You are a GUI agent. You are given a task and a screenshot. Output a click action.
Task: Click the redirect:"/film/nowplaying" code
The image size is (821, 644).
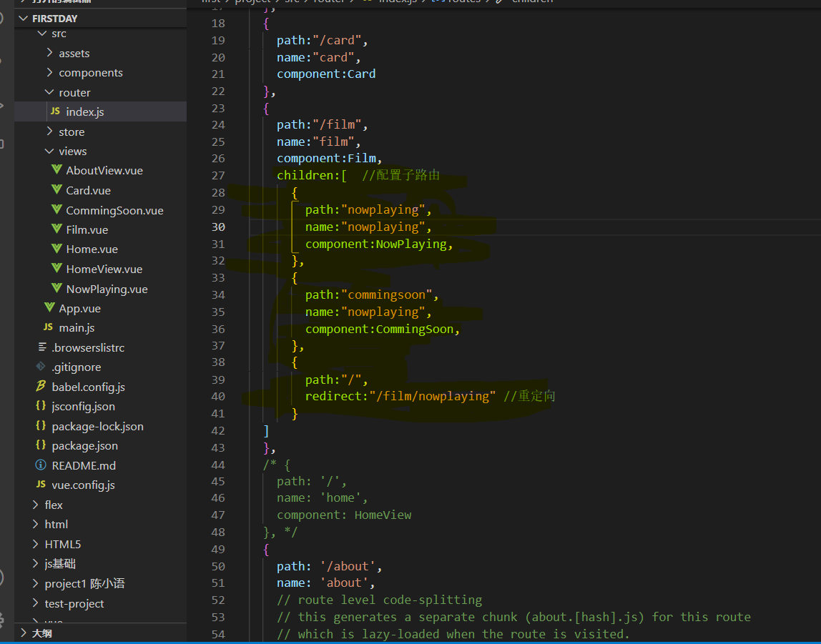point(400,397)
